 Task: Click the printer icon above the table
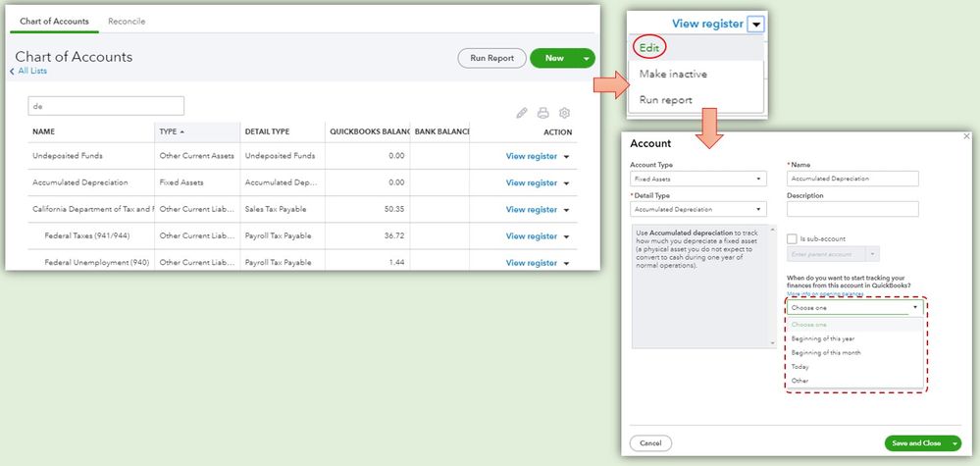(x=543, y=113)
